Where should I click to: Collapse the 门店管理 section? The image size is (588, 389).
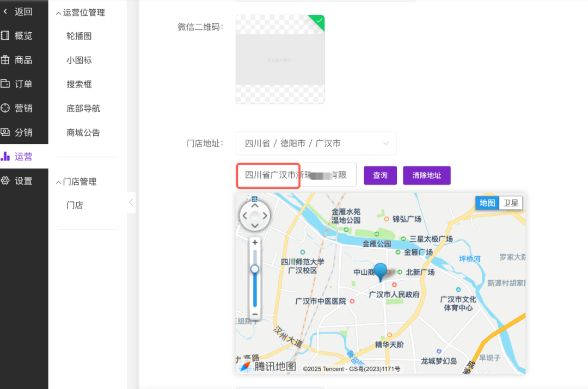59,182
